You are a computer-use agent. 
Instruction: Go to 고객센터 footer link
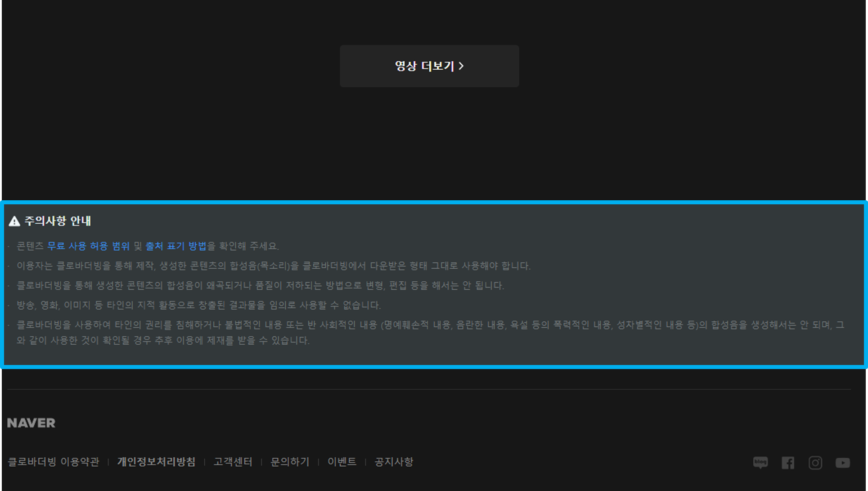point(233,462)
